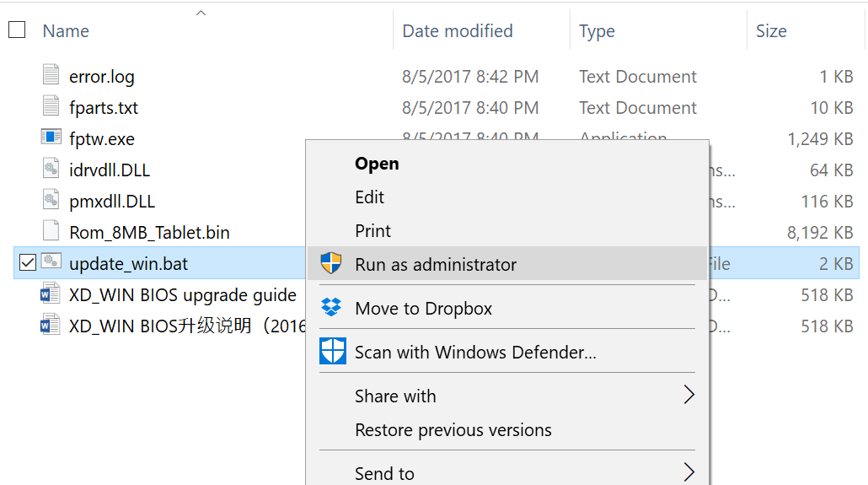The width and height of the screenshot is (868, 485).
Task: Expand the Send to submenu arrow
Action: 689,472
